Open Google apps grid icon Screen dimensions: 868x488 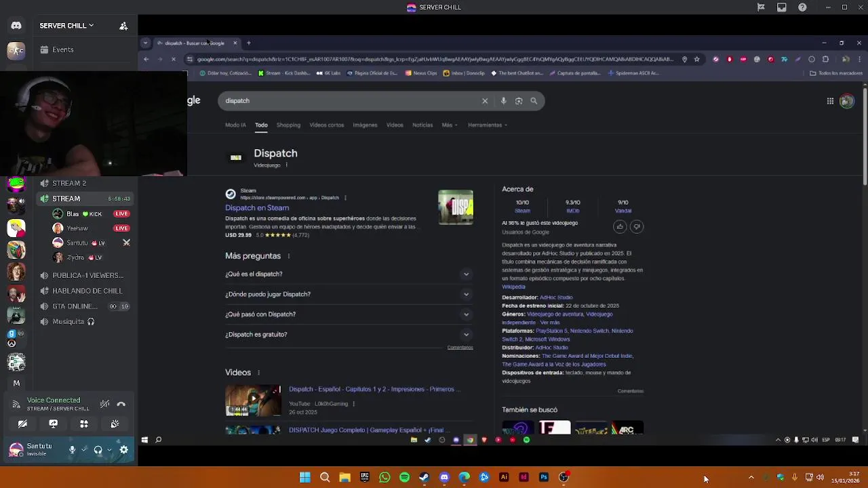[830, 101]
